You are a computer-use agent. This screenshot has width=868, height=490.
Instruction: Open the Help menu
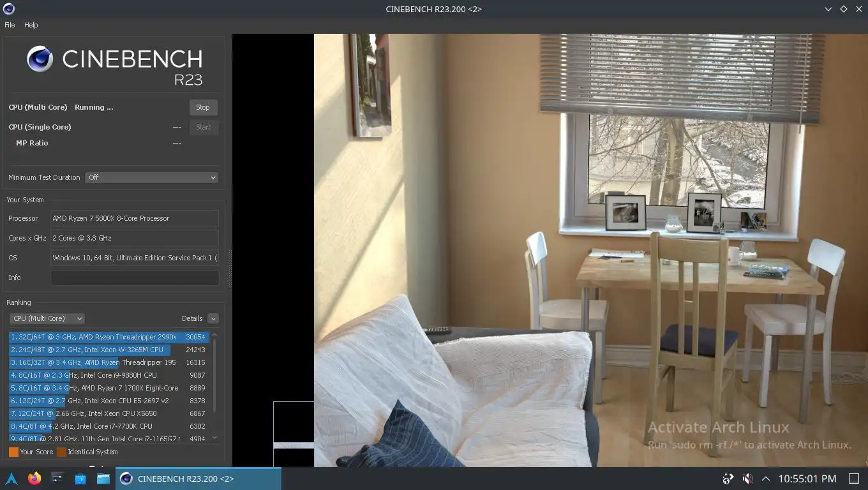pos(31,25)
